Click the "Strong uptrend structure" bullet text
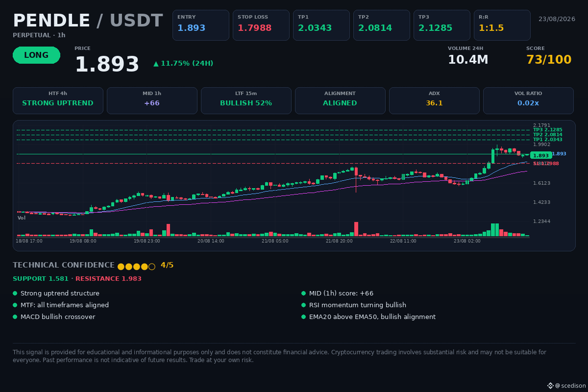This screenshot has width=588, height=392. point(60,293)
